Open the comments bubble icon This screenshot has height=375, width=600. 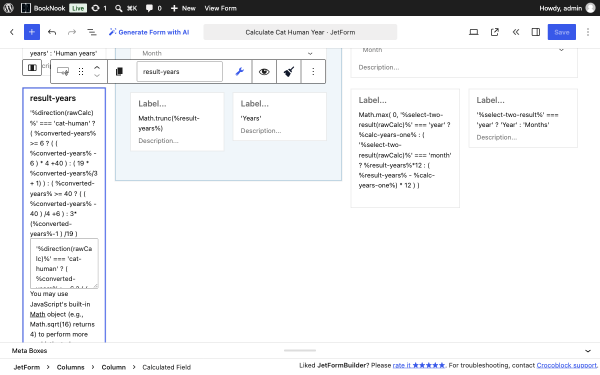coord(153,8)
